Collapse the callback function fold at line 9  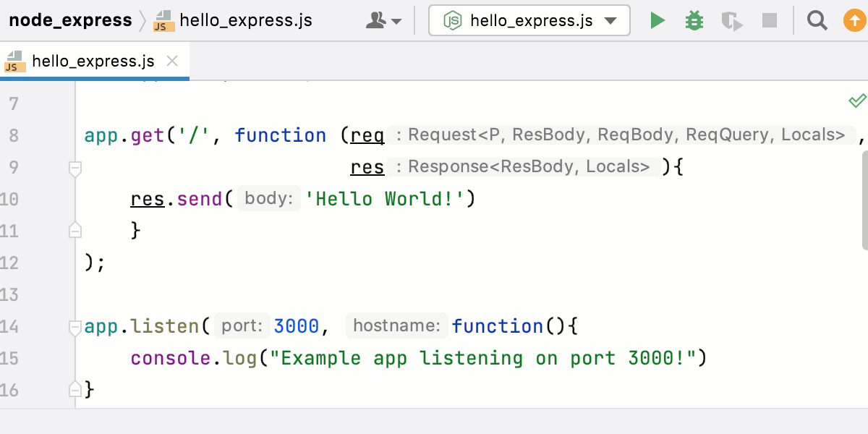pos(75,167)
